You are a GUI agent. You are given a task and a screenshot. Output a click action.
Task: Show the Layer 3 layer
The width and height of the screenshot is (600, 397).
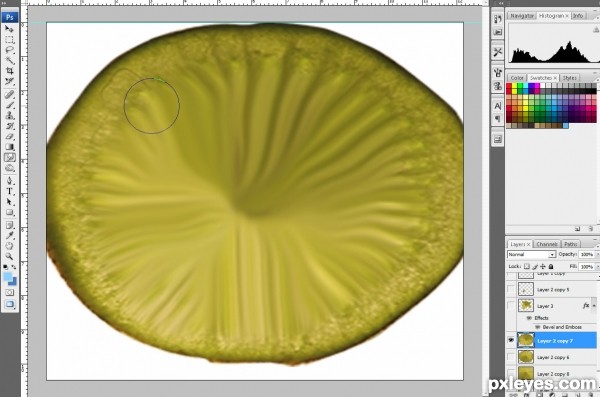511,306
